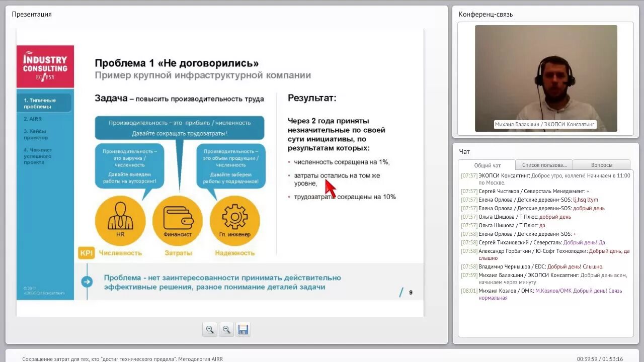
Task: Click the slide heading Проблема 1 «Не договорились»
Action: click(x=177, y=63)
